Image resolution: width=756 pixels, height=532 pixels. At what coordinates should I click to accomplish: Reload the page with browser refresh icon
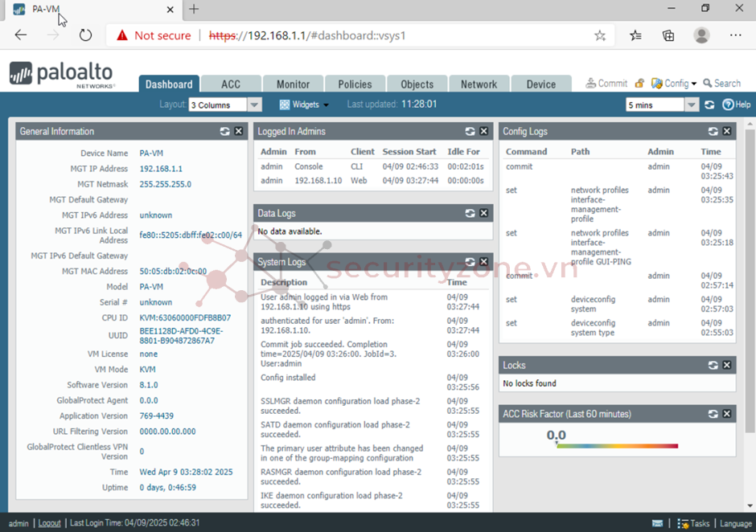click(85, 35)
